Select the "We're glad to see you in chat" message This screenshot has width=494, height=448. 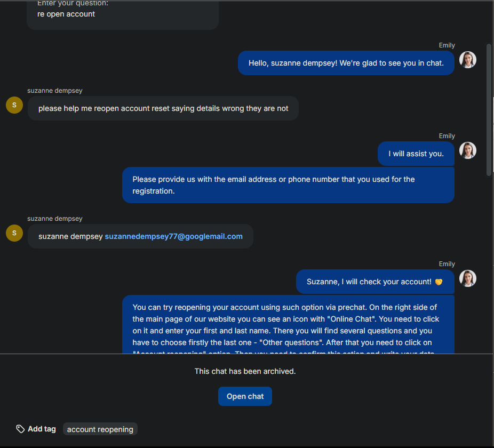tap(346, 63)
